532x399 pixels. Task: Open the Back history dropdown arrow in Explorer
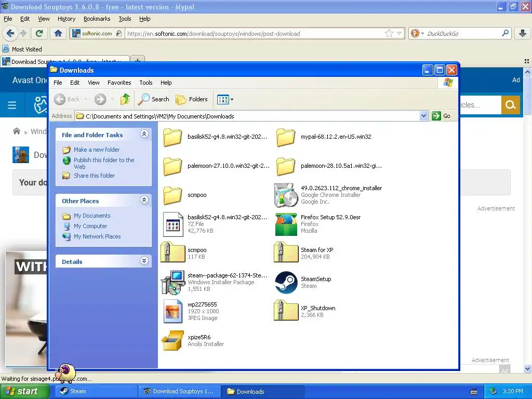[86, 99]
